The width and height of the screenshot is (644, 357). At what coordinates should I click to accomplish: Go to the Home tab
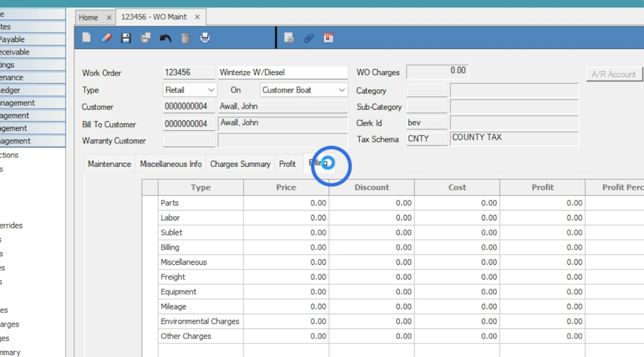tap(88, 17)
